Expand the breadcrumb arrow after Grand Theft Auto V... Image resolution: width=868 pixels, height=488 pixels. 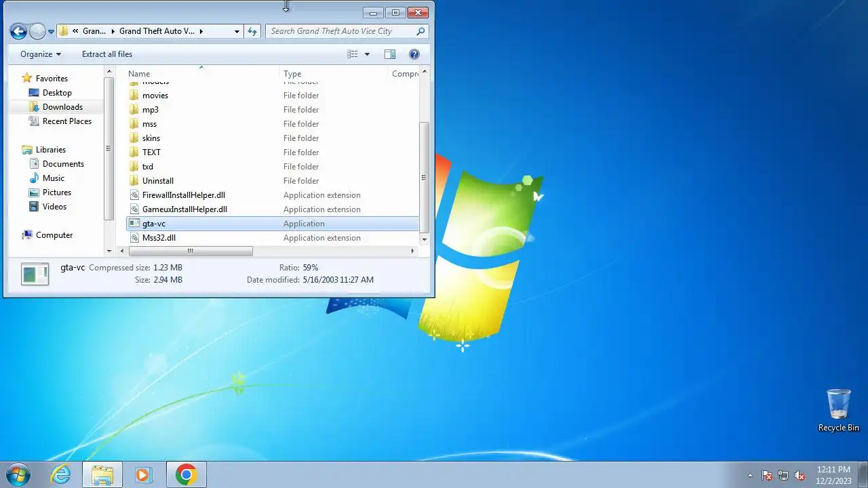coord(201,31)
